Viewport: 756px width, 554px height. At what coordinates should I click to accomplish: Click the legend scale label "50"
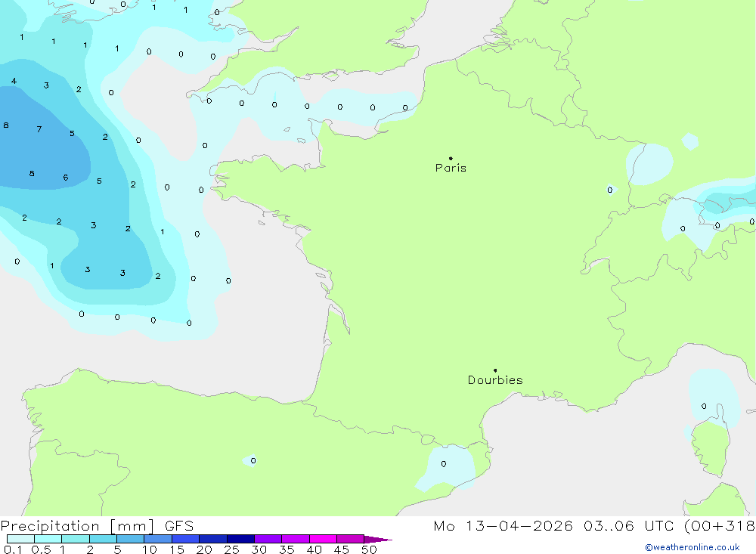(x=369, y=549)
